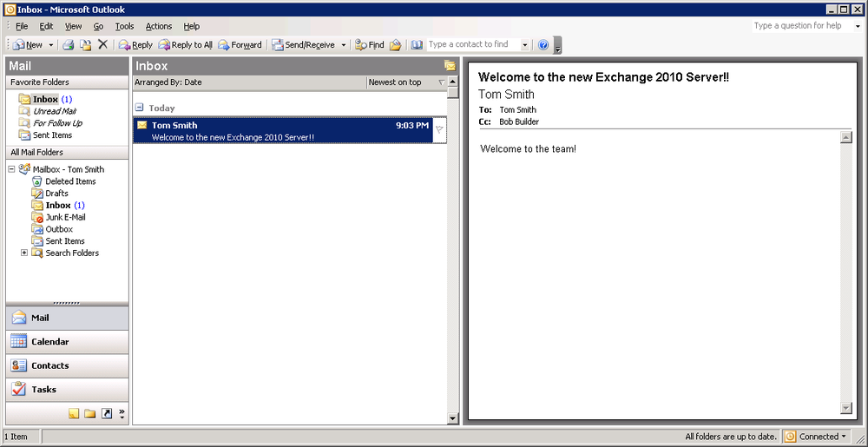This screenshot has width=868, height=447.
Task: Select Inbox under All Mail Folders
Action: (x=58, y=205)
